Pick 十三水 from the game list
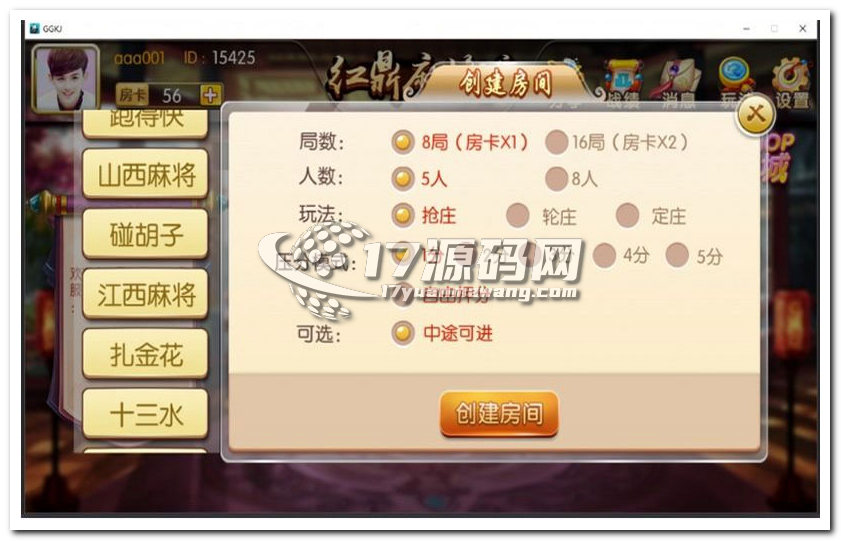Image resolution: width=841 pixels, height=541 pixels. [145, 414]
